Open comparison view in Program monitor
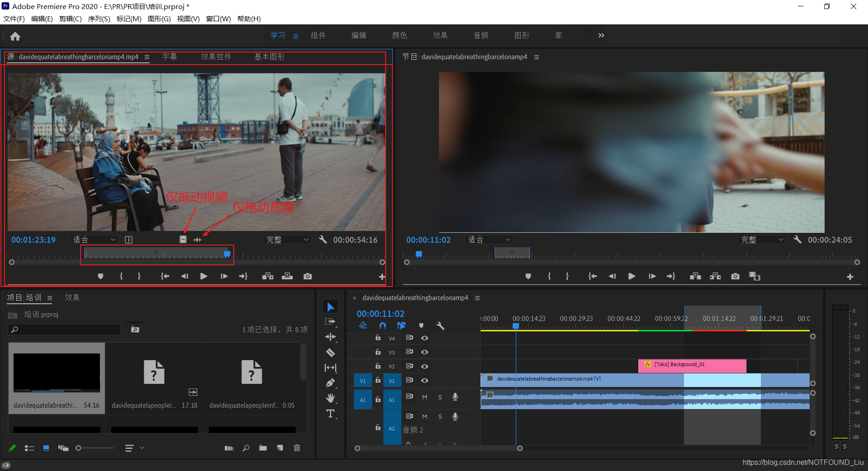Image resolution: width=868 pixels, height=471 pixels. 755,276
